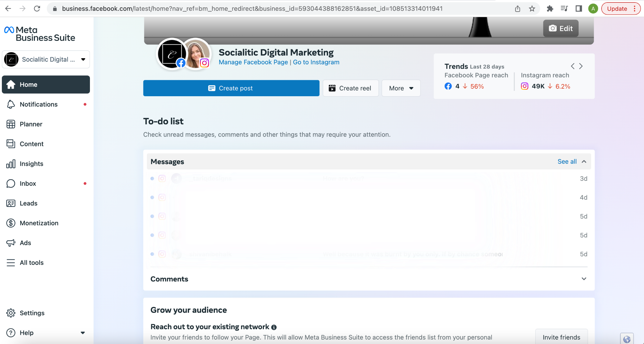
Task: Bookmark the page with the star icon
Action: pyautogui.click(x=532, y=8)
